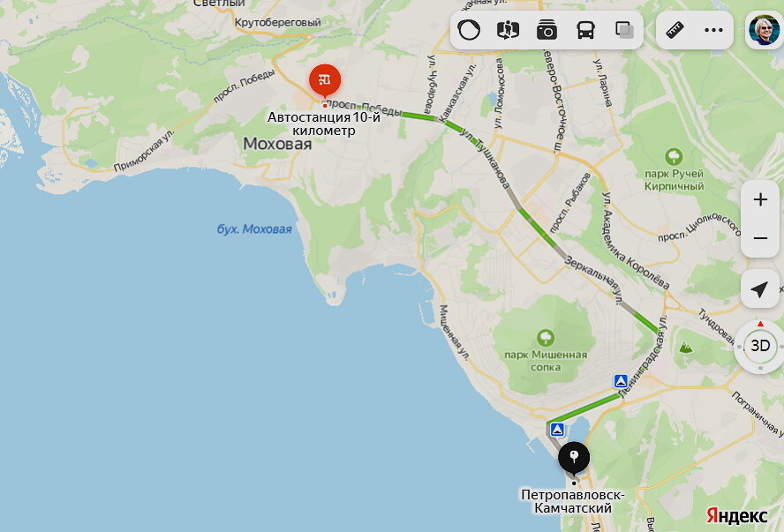Open the user profile avatar
The image size is (784, 532).
point(764,30)
